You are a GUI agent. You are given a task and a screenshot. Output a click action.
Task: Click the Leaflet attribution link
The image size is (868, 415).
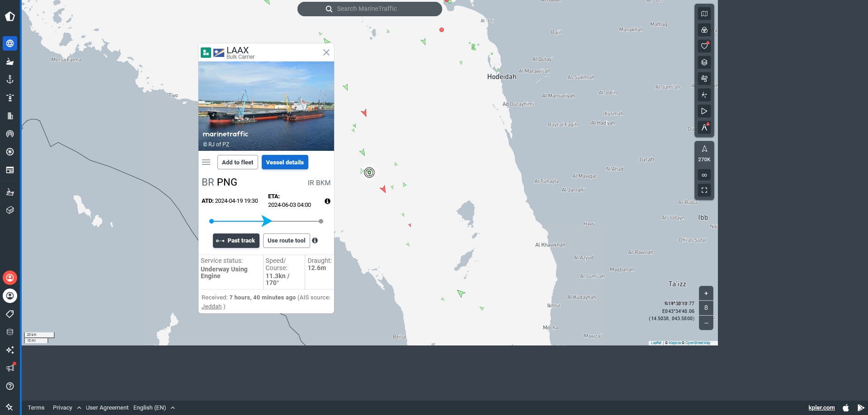coord(656,343)
